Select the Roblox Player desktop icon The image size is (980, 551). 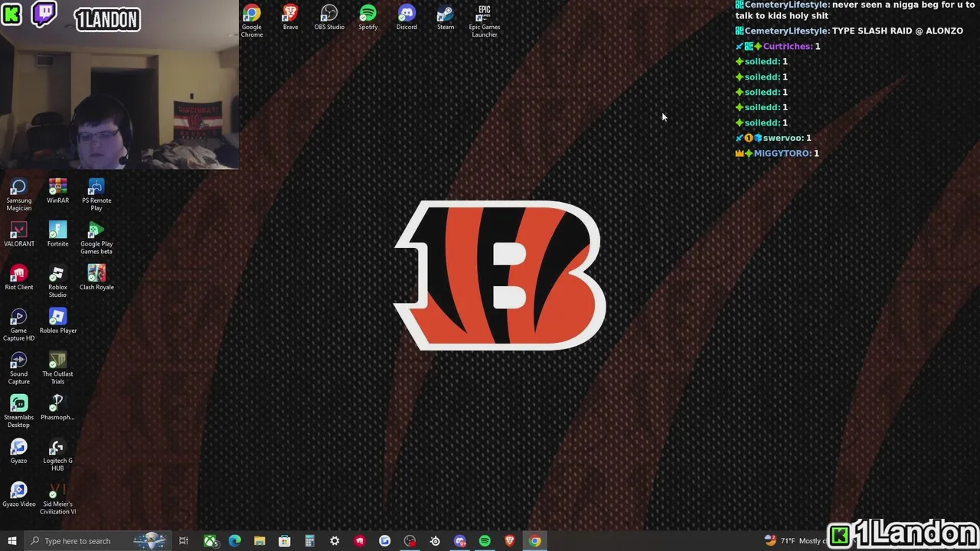coord(57,321)
